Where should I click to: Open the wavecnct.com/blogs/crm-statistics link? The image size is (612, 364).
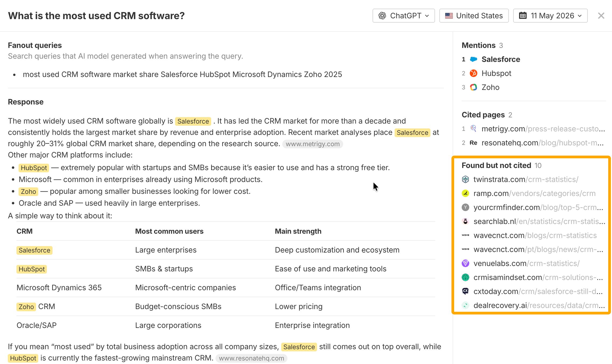[x=535, y=235]
